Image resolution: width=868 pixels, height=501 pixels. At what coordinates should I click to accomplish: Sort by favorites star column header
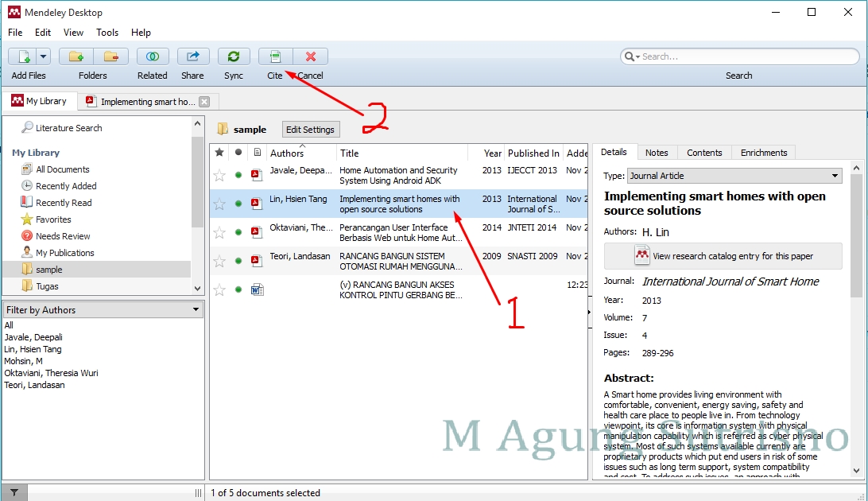[x=219, y=152]
